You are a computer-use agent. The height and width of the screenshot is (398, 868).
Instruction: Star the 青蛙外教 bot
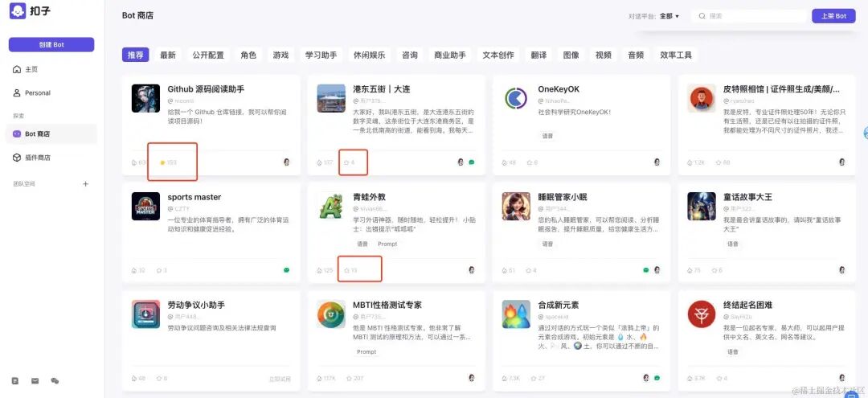346,271
